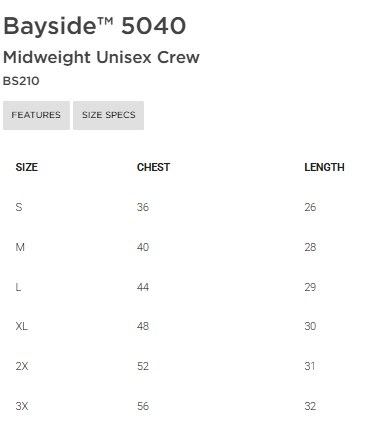Click chest value 52 for size 2X
This screenshot has height=424, width=369.
coord(143,366)
